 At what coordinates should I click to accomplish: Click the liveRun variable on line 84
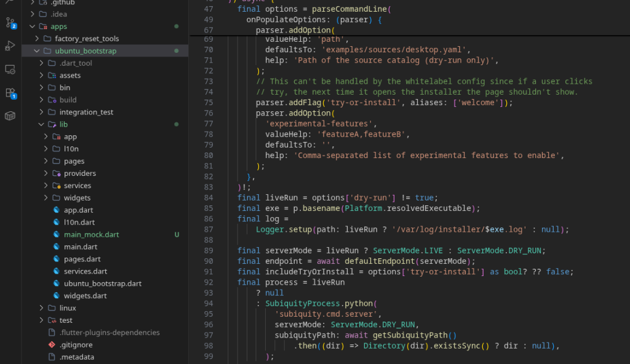coord(281,197)
